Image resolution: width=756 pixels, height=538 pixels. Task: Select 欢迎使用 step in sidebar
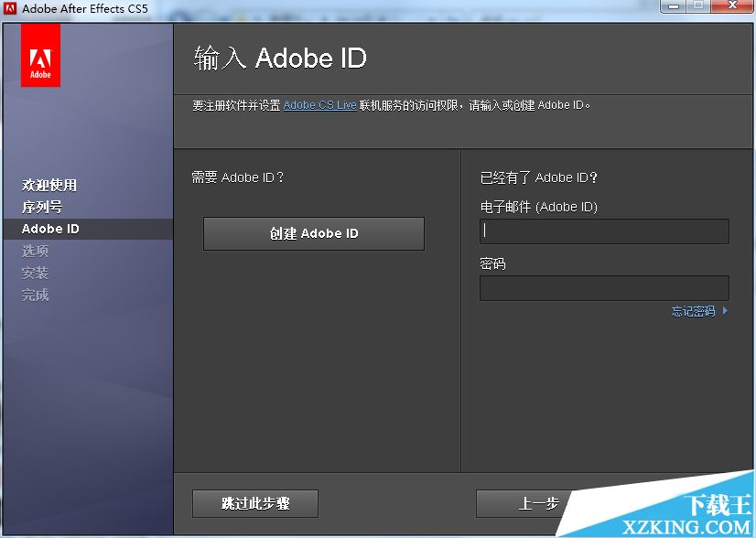[x=49, y=185]
